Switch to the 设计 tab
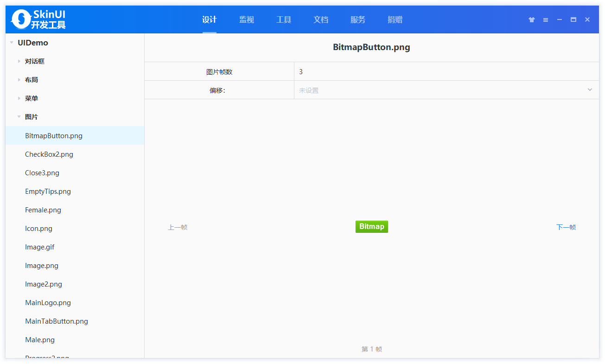Viewport: 605px width, 364px height. [210, 19]
